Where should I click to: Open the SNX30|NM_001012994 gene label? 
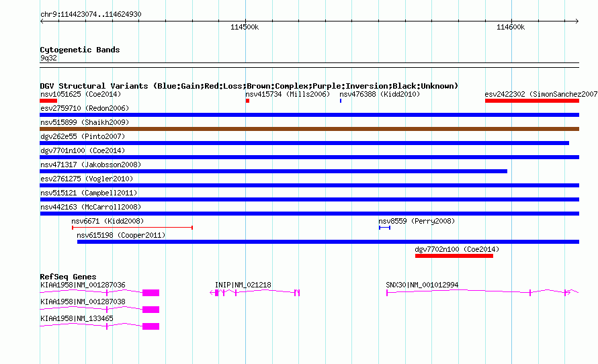(422, 285)
